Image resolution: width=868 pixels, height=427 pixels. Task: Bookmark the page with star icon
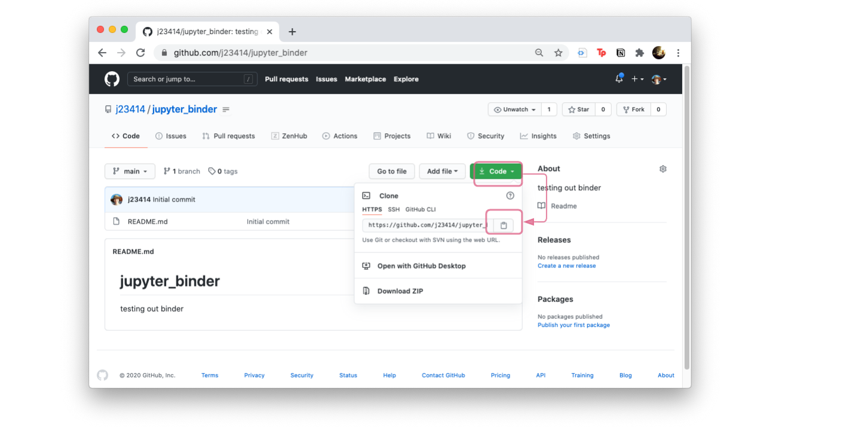coord(558,53)
